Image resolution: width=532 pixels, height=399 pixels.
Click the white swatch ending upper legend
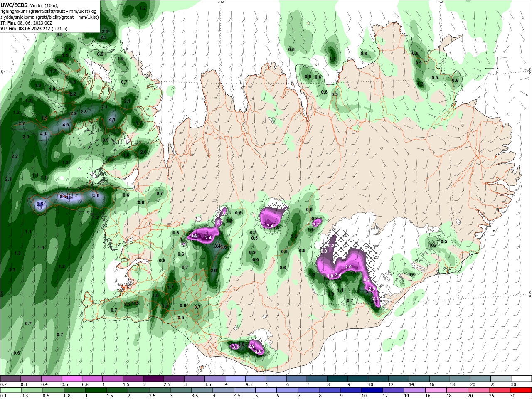click(x=521, y=379)
